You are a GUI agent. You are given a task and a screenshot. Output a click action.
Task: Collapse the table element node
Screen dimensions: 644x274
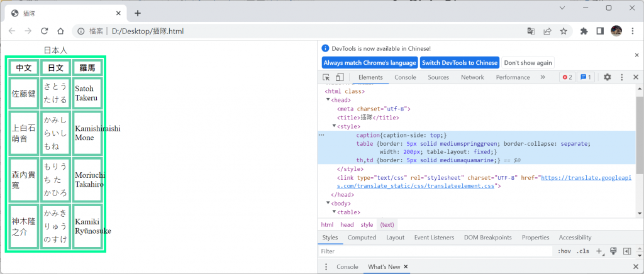click(x=335, y=212)
